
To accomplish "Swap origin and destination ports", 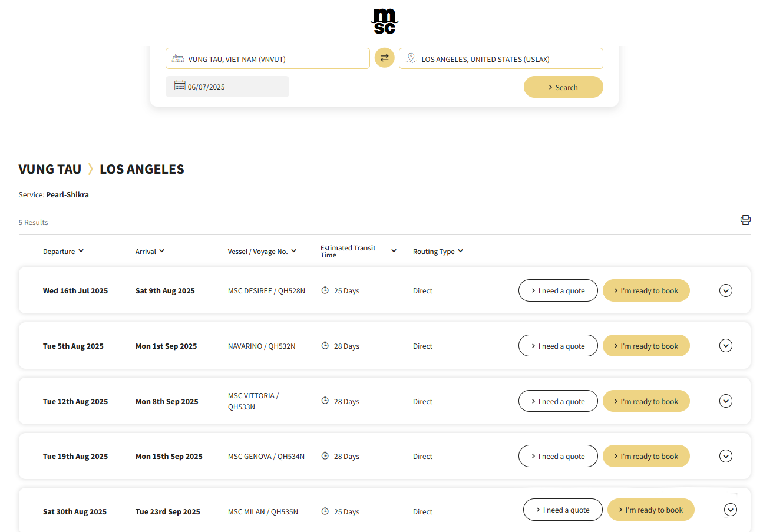I will pos(384,58).
